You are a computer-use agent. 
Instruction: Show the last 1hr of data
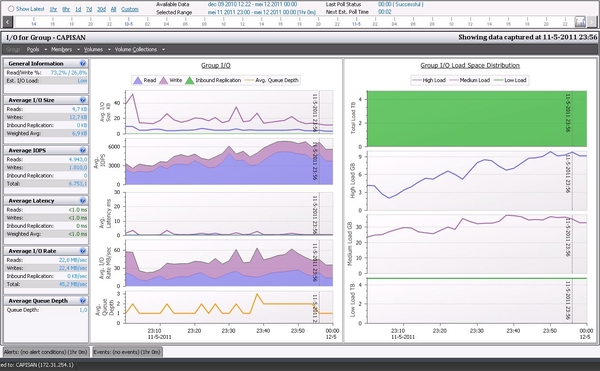pos(53,9)
